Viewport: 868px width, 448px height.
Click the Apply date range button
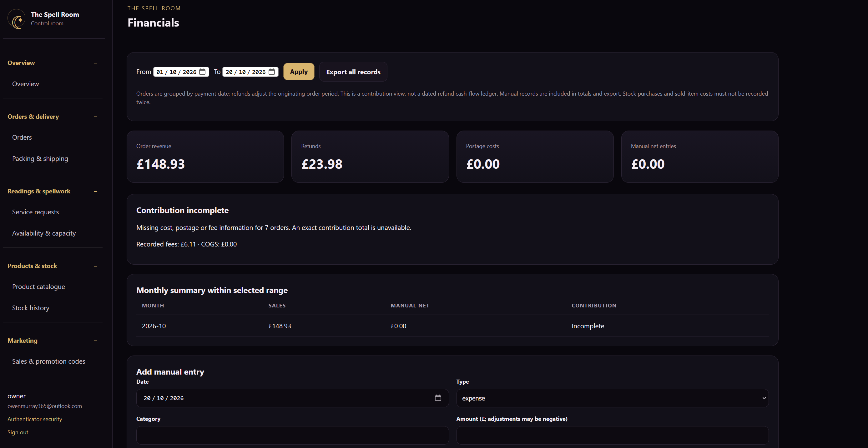(299, 72)
